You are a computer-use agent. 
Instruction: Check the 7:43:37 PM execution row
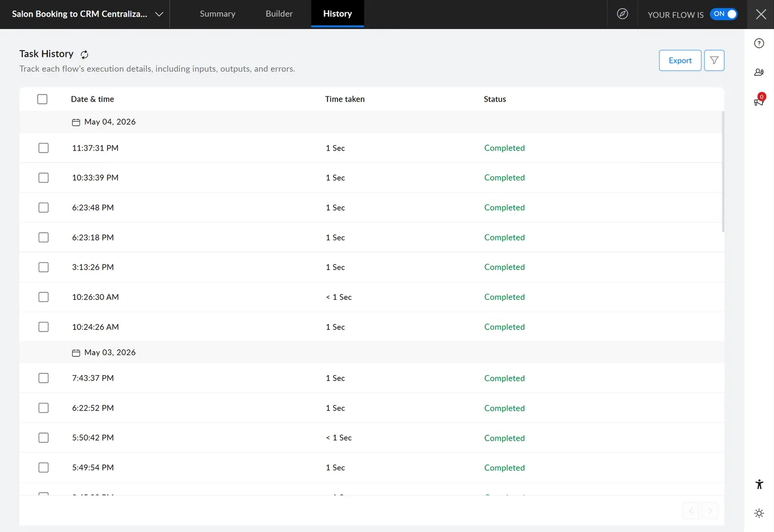[x=44, y=378]
